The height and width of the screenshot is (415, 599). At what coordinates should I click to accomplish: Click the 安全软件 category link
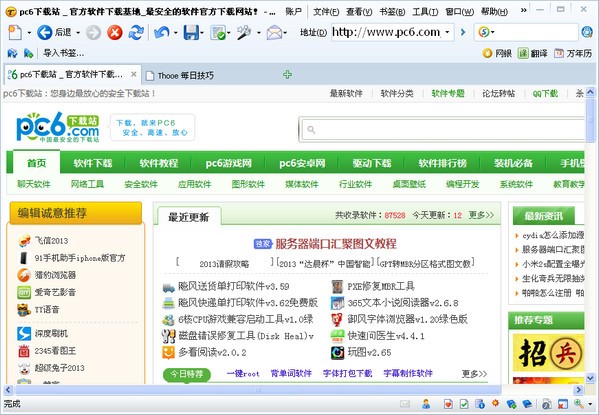coord(141,184)
